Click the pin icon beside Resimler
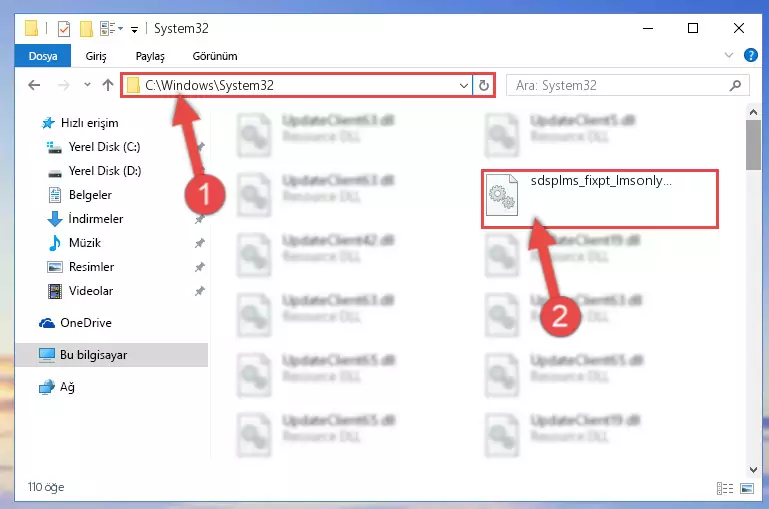 [200, 267]
